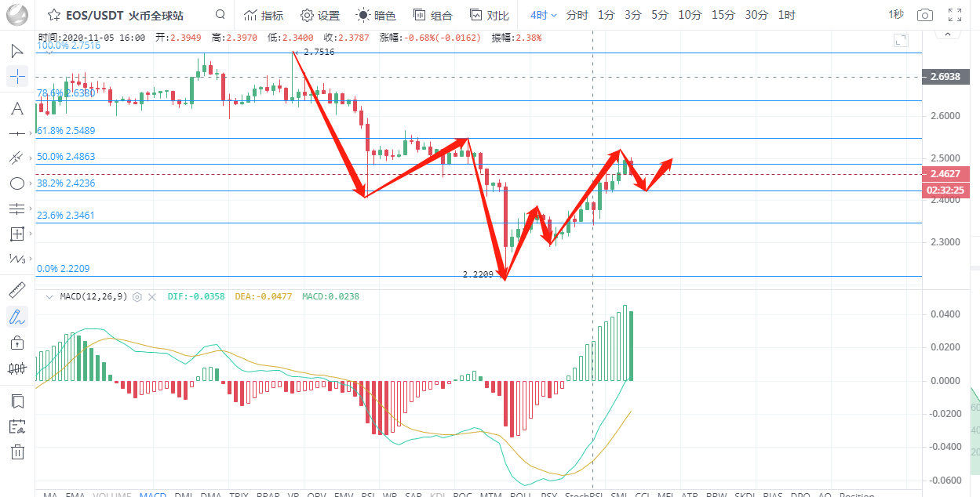Enter fullscreen mode using the expand icon
Image resolution: width=980 pixels, height=497 pixels.
point(954,15)
